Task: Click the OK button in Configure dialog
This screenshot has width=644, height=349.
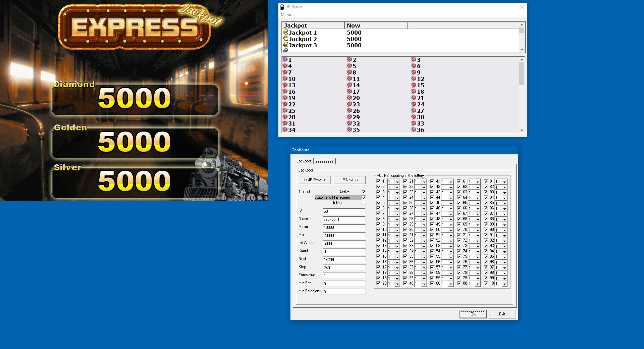Action: point(473,314)
